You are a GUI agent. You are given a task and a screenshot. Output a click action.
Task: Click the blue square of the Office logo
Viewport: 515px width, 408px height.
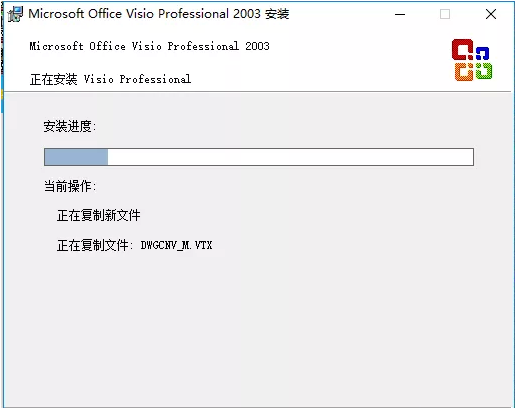pos(483,53)
